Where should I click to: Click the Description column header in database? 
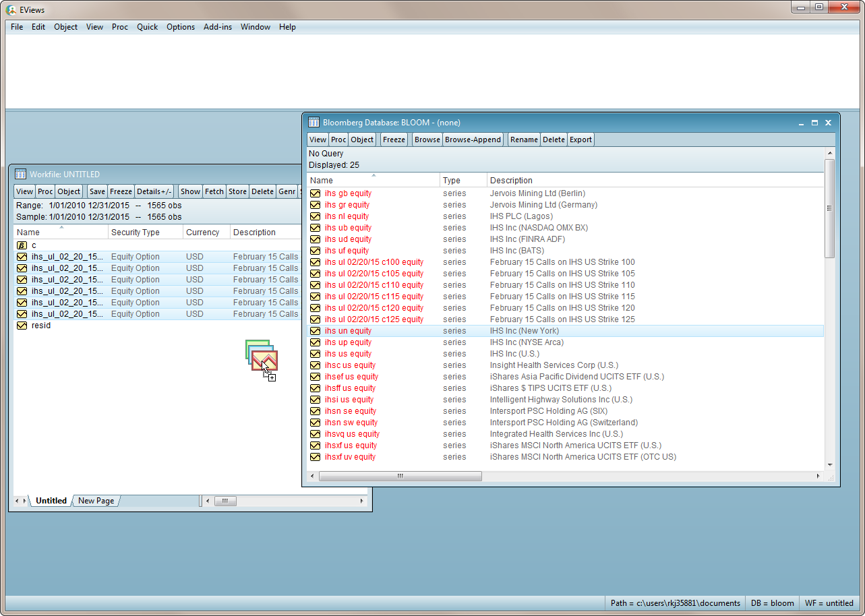[511, 181]
